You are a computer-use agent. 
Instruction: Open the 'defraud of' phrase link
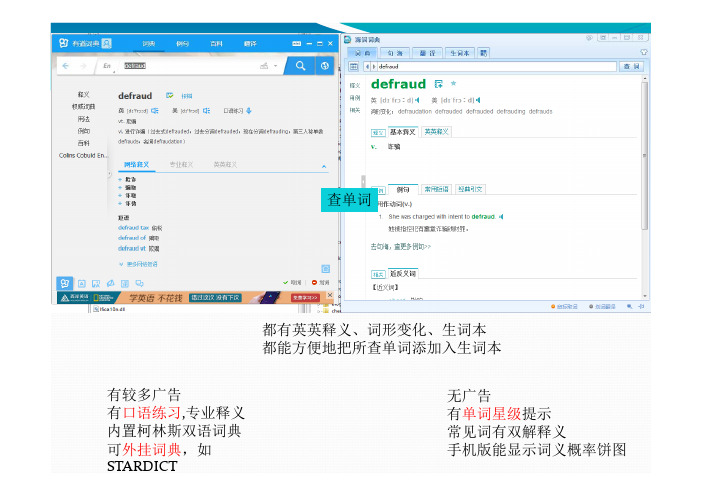132,238
